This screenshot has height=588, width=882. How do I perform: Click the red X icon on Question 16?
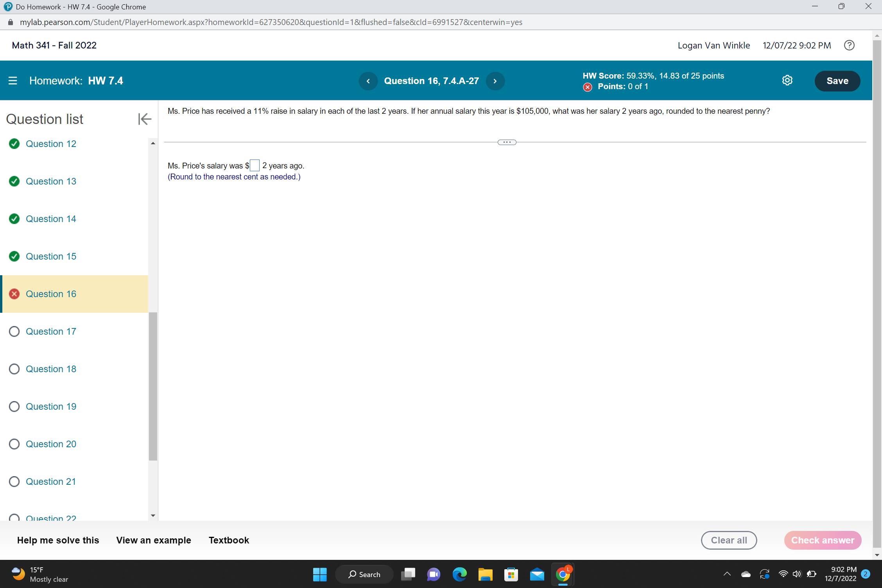point(14,294)
